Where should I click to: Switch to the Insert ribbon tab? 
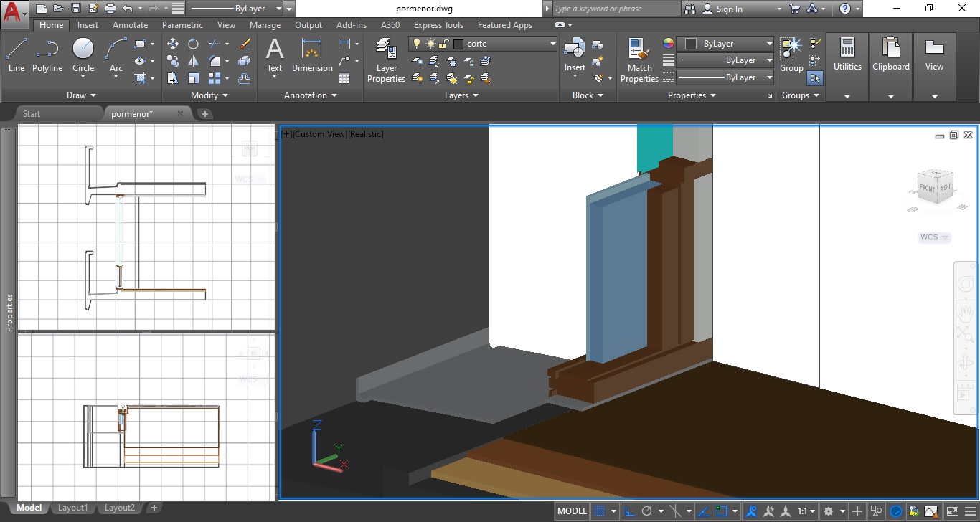tap(88, 25)
